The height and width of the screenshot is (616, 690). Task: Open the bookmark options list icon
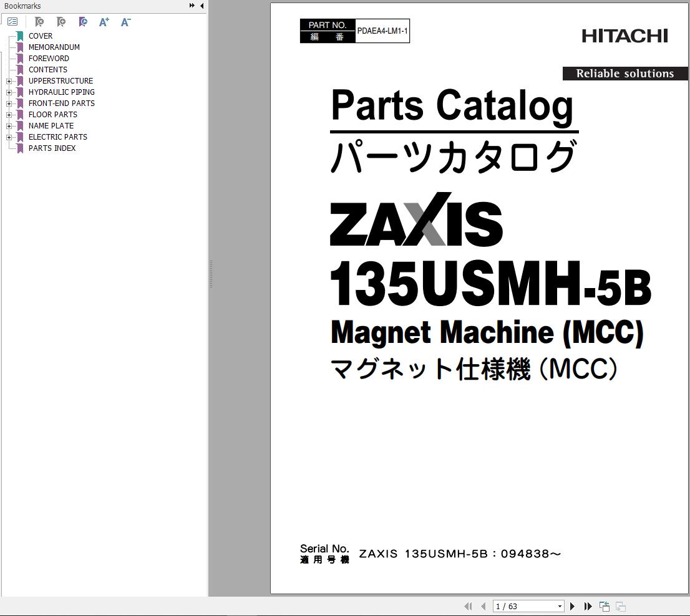(12, 22)
